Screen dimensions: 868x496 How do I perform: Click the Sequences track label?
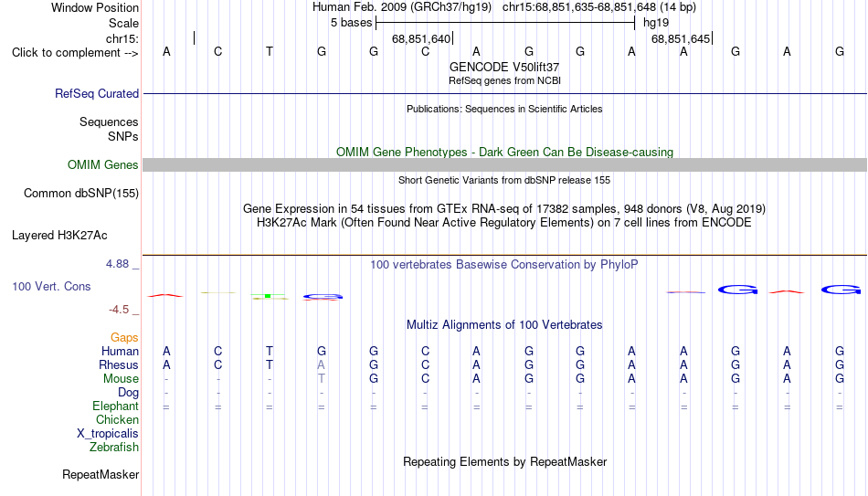109,121
